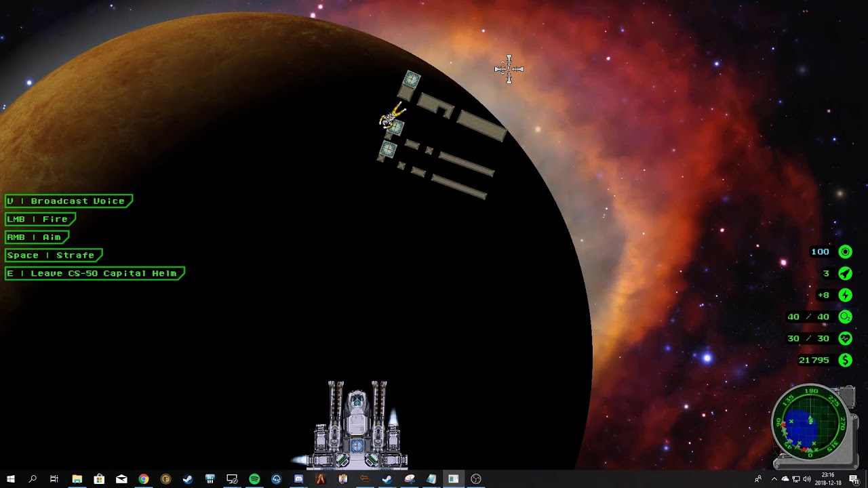Screen dimensions: 868x488
Task: Open the Action Center notifications
Action: click(854, 479)
